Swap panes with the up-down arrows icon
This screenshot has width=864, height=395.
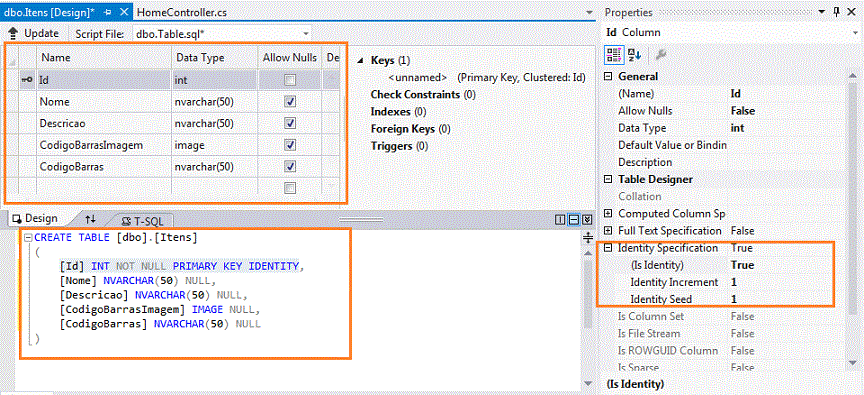pyautogui.click(x=90, y=219)
